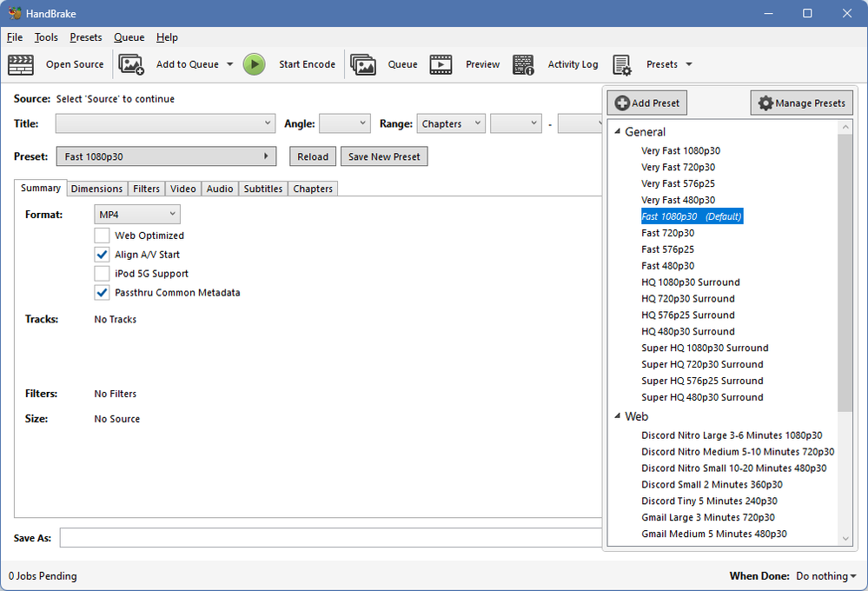Select Super HQ 480p30 Surround preset
Image resolution: width=868 pixels, height=591 pixels.
click(702, 397)
